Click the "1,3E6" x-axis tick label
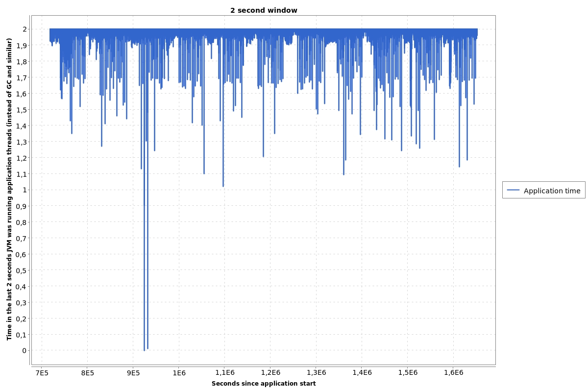 [316, 373]
